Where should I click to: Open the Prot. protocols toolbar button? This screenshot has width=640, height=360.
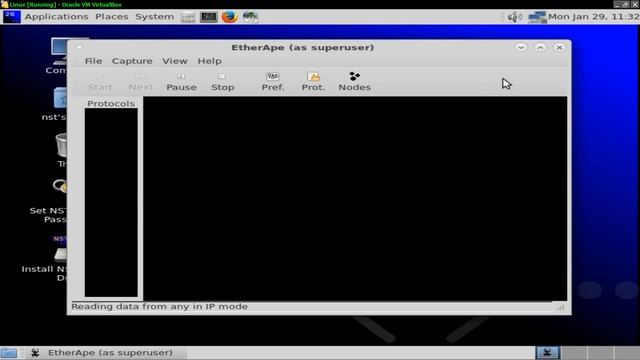313,82
